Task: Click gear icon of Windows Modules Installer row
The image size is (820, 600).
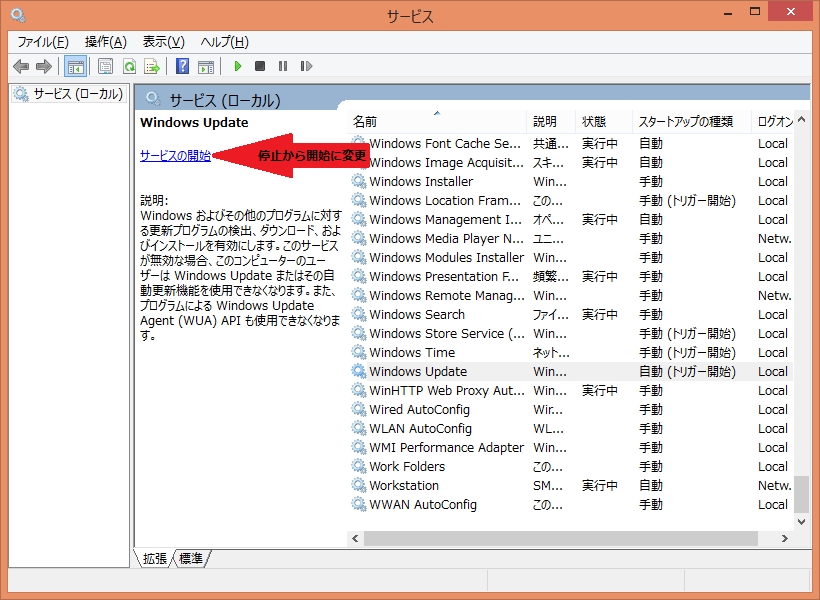Action: [x=359, y=257]
